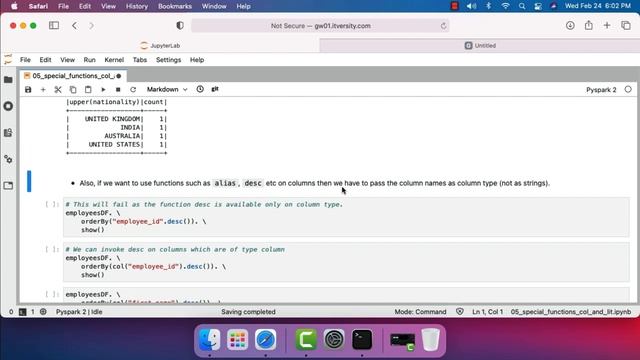Toggle the Safari sidebar
640x360 pixels.
pos(54,26)
